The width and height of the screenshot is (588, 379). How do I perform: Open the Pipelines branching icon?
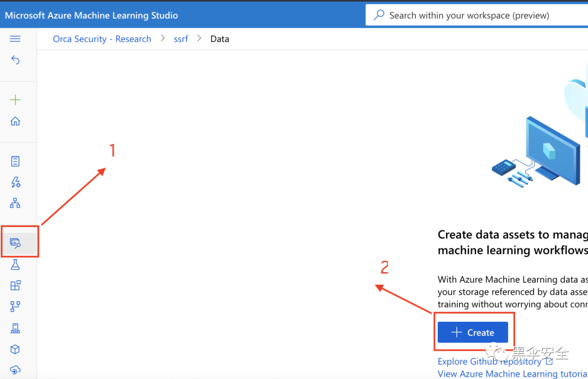coord(15,307)
